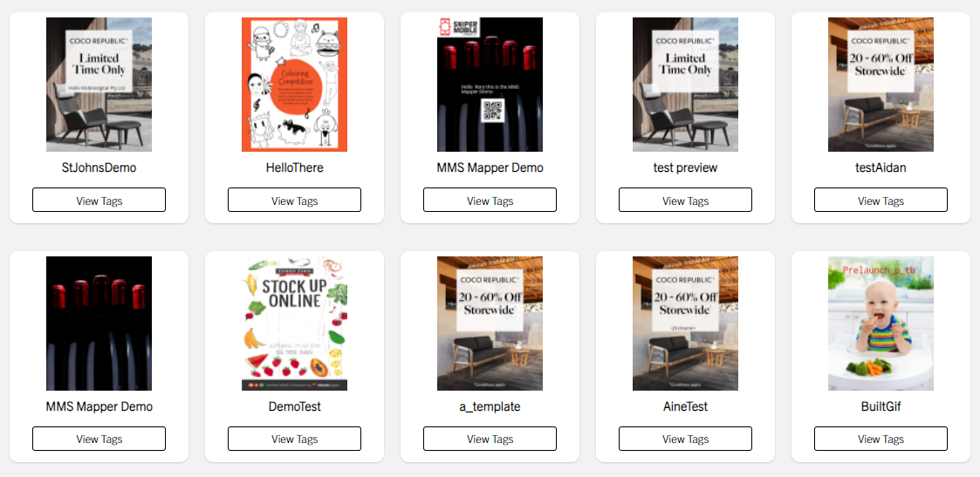
Task: View tags for testAidan
Action: click(x=881, y=201)
